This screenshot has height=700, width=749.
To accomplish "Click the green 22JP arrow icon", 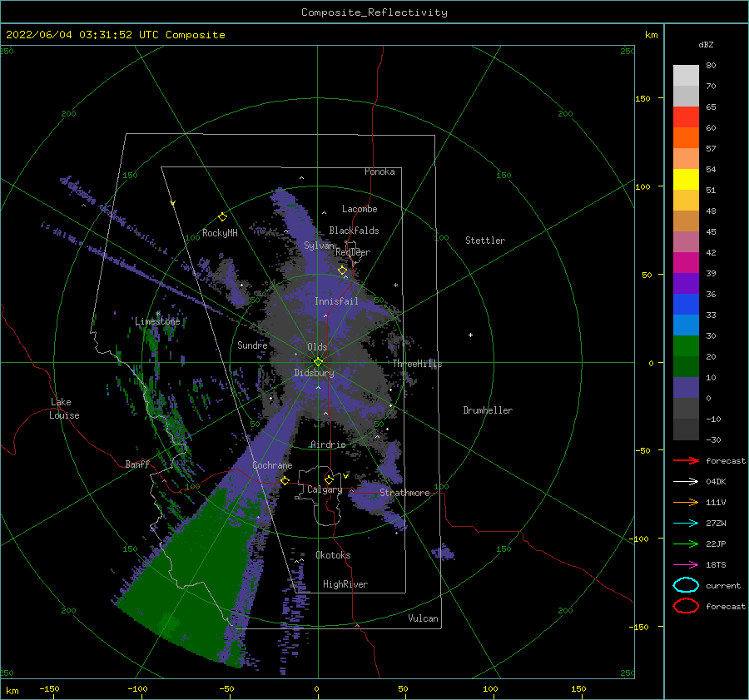I will tap(686, 544).
